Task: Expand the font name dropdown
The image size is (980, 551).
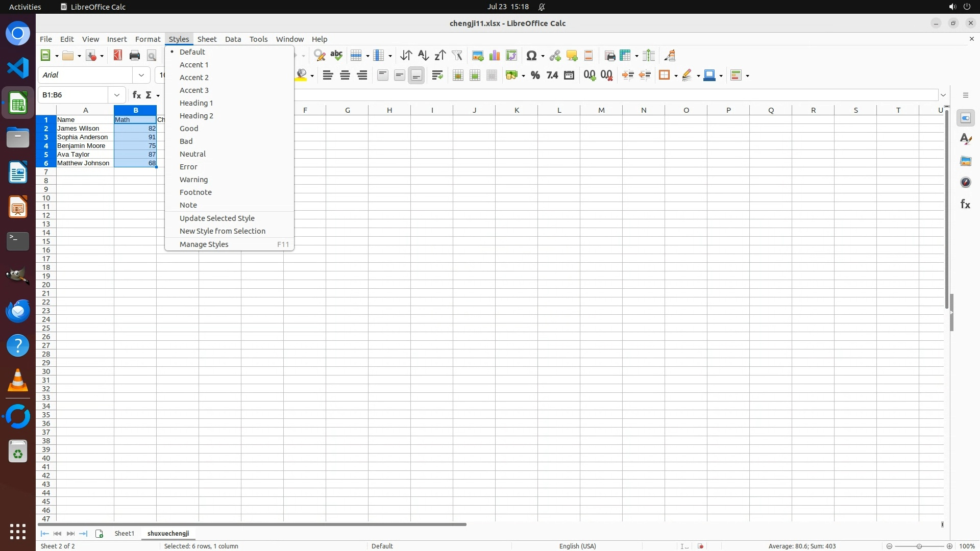Action: [141, 76]
